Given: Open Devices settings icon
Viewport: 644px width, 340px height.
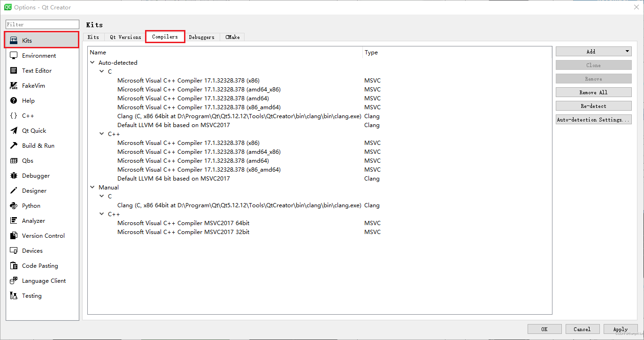Looking at the screenshot, I should (x=14, y=251).
